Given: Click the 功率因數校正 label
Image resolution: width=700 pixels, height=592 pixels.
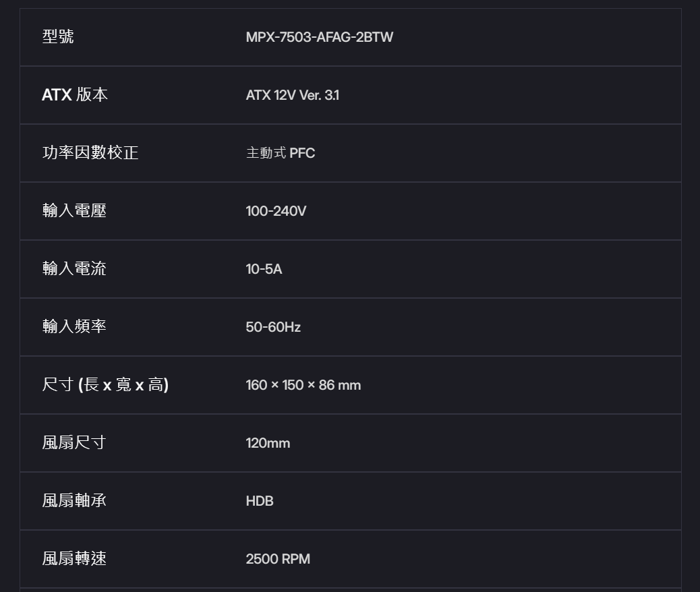Looking at the screenshot, I should point(90,153).
